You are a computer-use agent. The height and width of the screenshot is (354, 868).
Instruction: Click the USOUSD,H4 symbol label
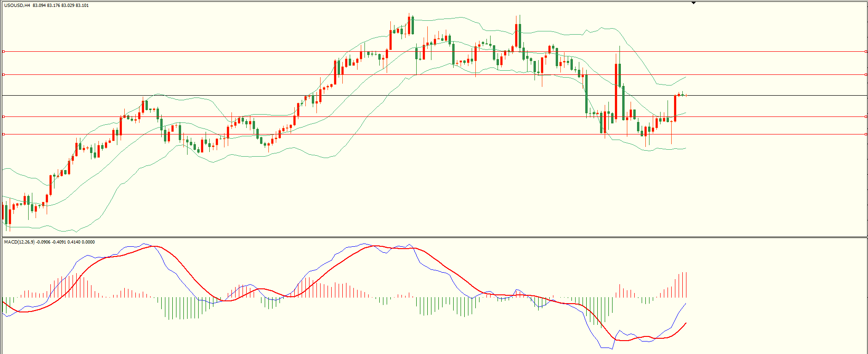point(18,6)
